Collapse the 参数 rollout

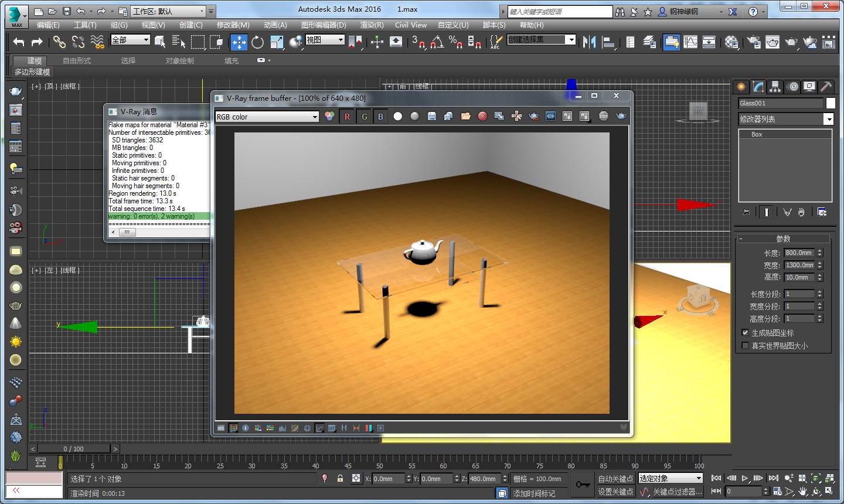pos(783,239)
